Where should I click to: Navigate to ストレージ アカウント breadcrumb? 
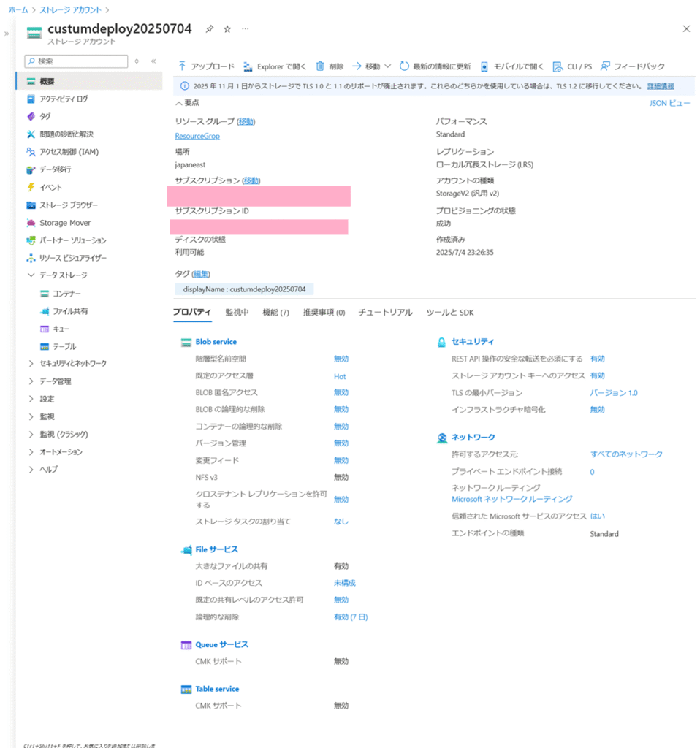click(x=71, y=10)
